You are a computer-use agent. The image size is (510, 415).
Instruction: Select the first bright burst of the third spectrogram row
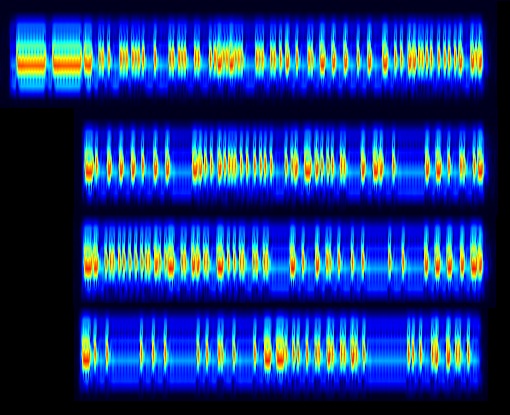pos(88,262)
